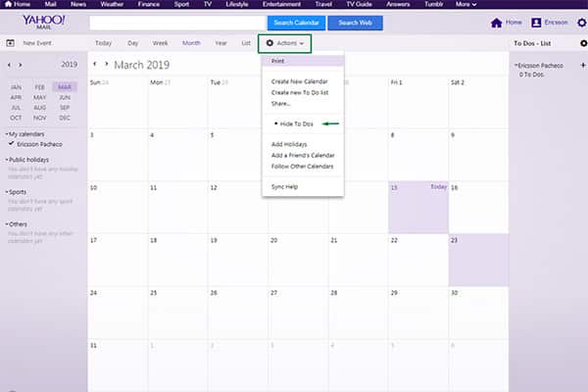Open Mail in the top navigation
The width and height of the screenshot is (588, 392).
(50, 4)
